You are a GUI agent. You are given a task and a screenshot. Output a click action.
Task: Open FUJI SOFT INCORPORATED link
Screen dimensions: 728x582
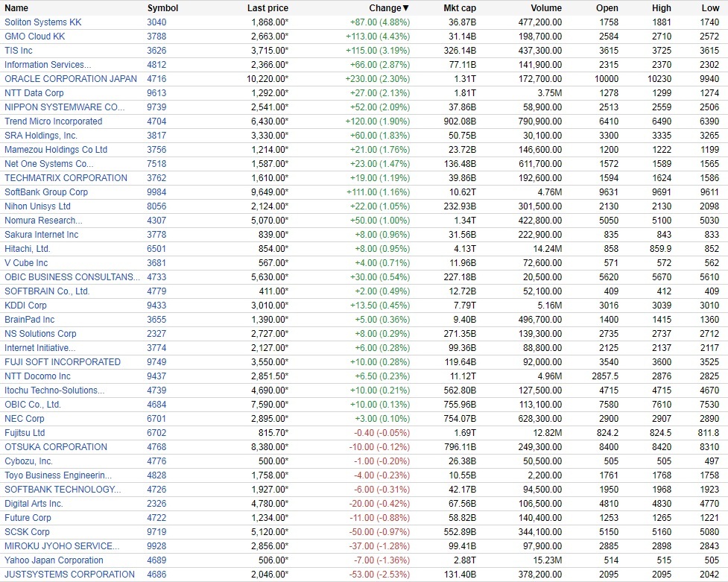[63, 362]
